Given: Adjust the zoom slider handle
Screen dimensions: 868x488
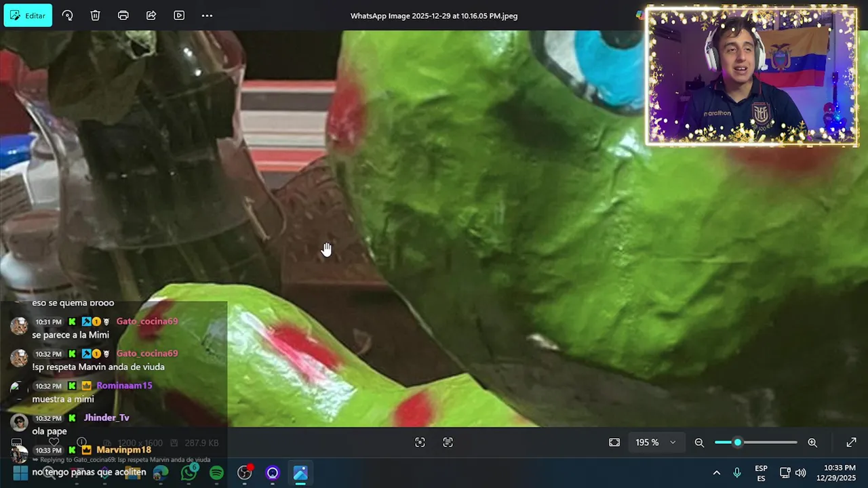Looking at the screenshot, I should point(738,443).
